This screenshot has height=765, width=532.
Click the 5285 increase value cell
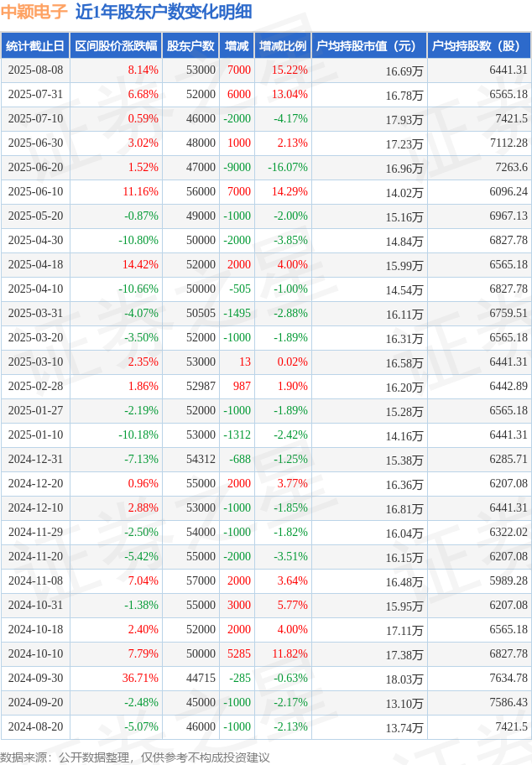[239, 653]
